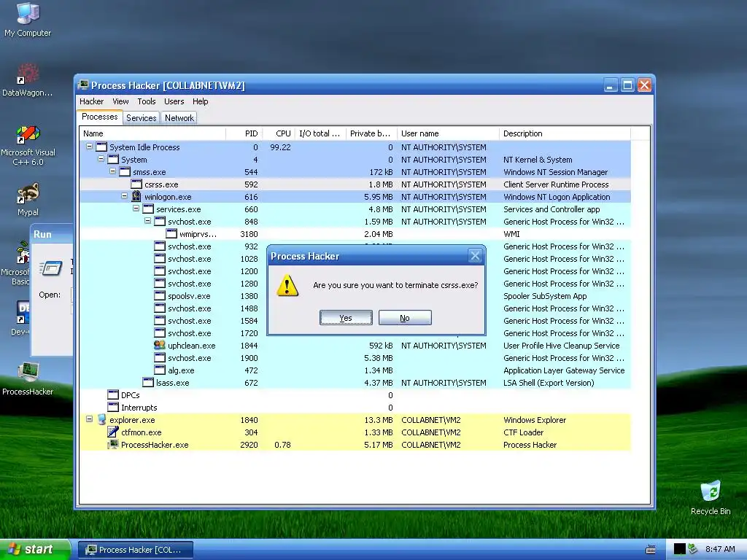Open the Tools menu

pyautogui.click(x=147, y=101)
